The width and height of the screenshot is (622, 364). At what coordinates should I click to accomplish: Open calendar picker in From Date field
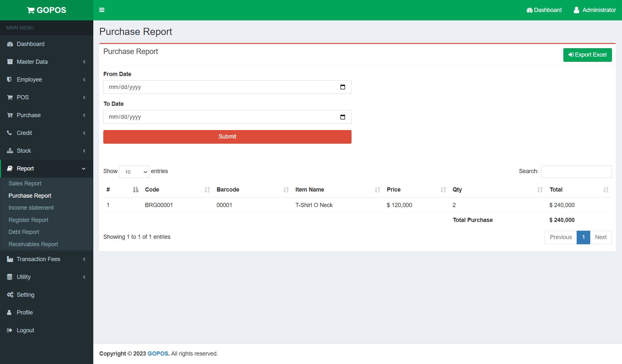pos(342,87)
